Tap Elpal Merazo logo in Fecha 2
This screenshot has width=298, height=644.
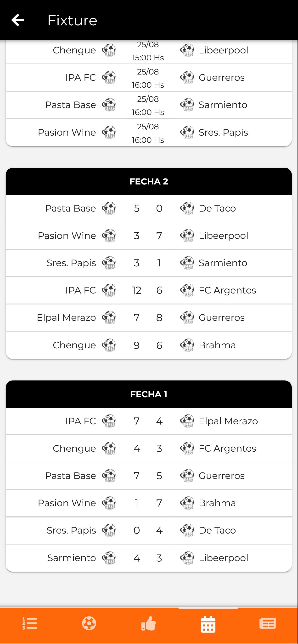coord(109,317)
